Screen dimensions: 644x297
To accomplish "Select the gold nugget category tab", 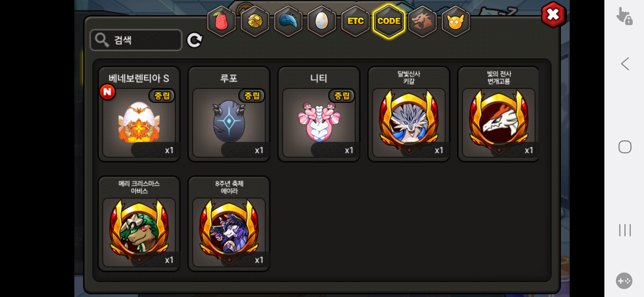I will pyautogui.click(x=255, y=21).
